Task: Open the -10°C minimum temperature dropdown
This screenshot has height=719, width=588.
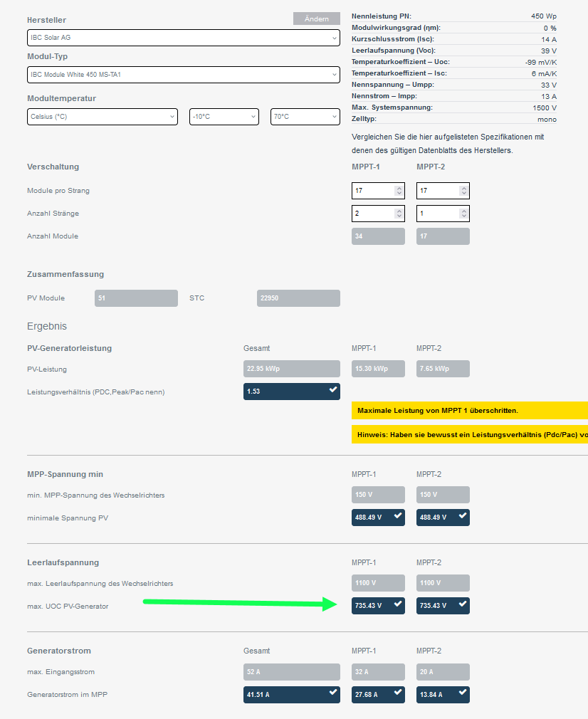Action: (x=224, y=117)
